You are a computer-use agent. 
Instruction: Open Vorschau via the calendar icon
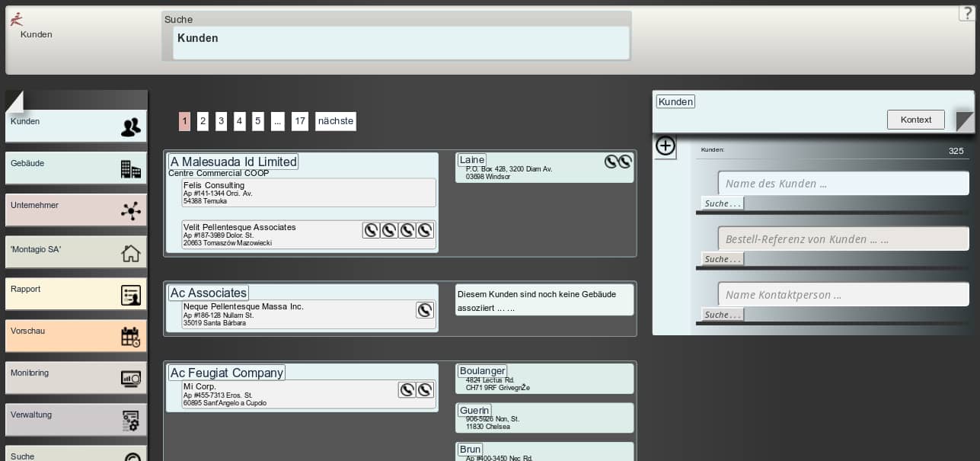(130, 337)
